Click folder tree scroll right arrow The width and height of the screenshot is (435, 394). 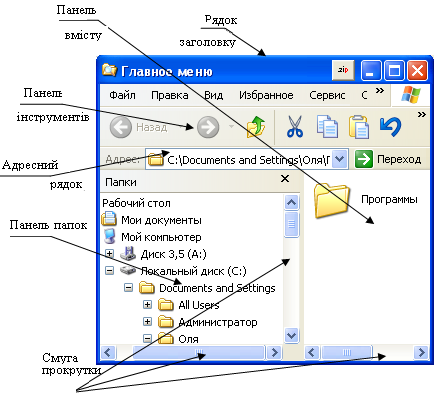click(x=274, y=352)
